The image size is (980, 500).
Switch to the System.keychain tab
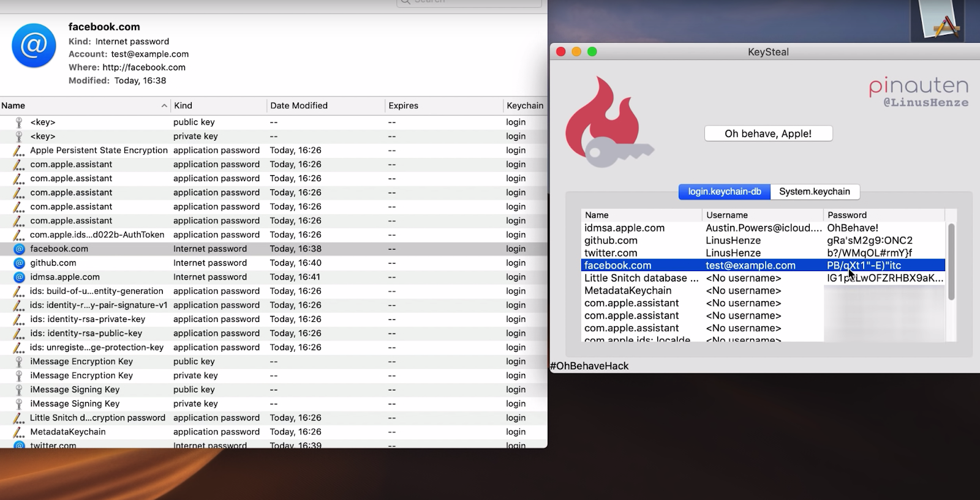(x=815, y=192)
